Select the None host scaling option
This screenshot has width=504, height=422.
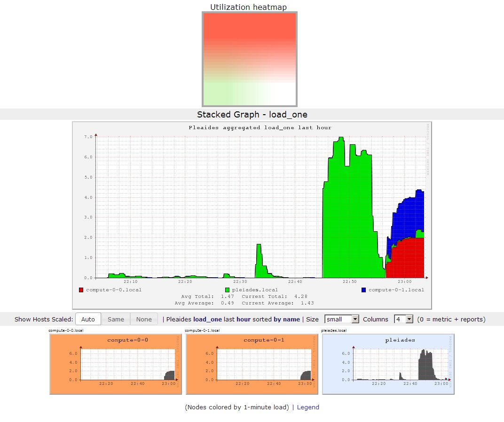point(144,319)
